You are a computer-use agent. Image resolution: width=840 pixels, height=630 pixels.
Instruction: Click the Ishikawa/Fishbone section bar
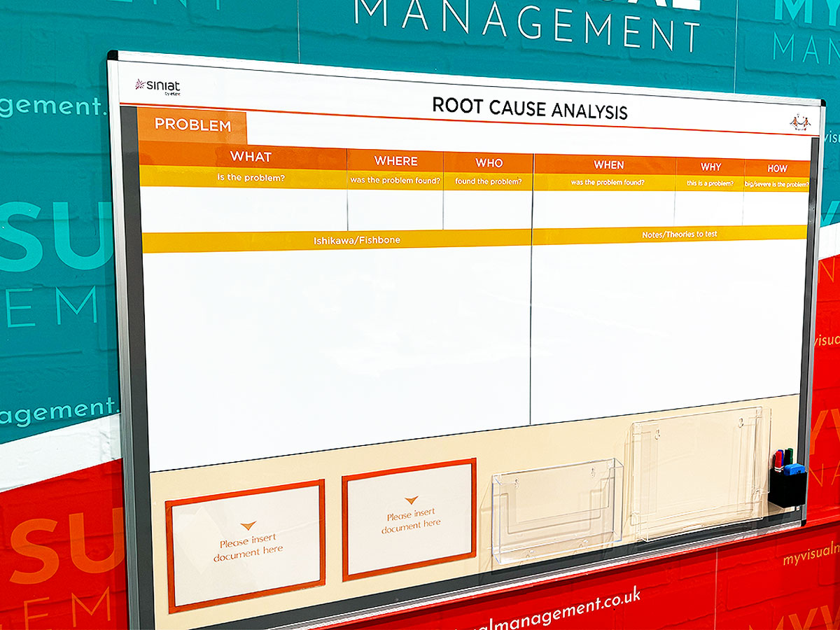[337, 241]
